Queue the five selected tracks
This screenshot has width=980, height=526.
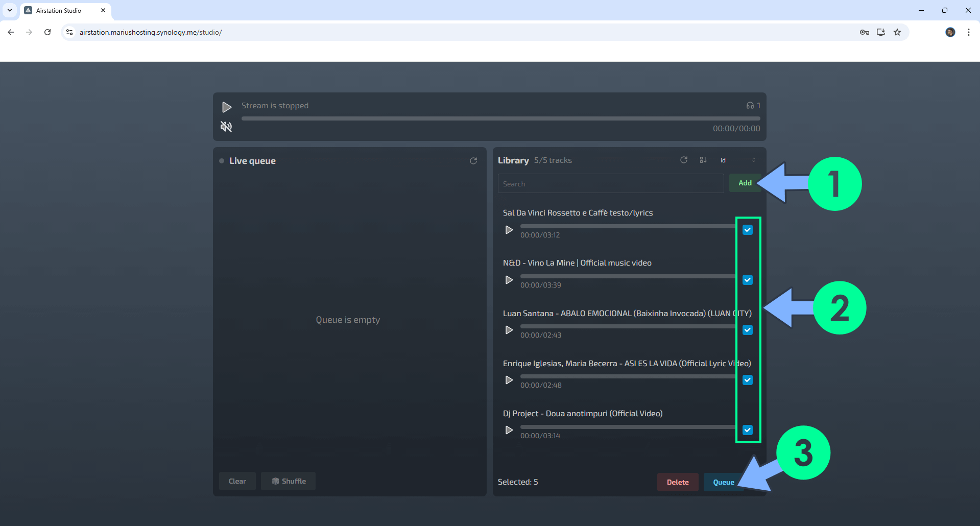pos(723,482)
